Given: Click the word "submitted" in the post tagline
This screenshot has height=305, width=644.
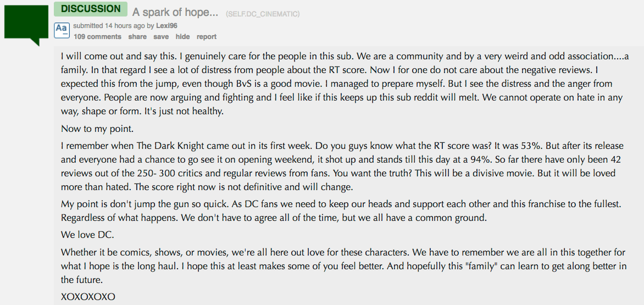Looking at the screenshot, I should coord(88,26).
